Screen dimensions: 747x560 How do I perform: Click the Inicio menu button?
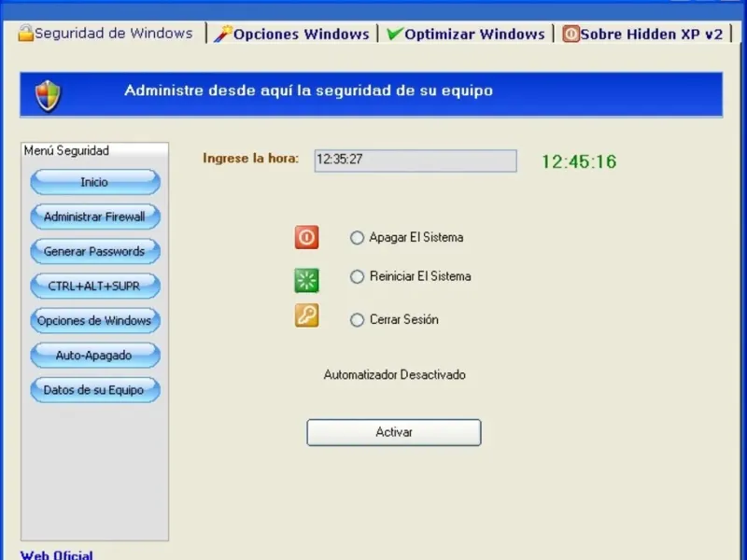tap(95, 182)
